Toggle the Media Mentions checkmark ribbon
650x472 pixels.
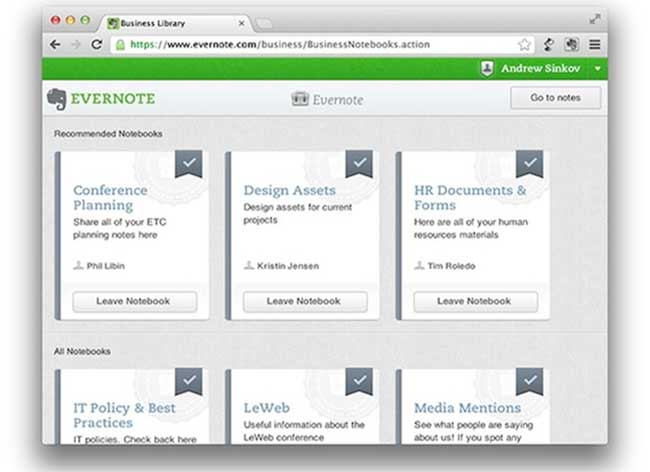529,382
